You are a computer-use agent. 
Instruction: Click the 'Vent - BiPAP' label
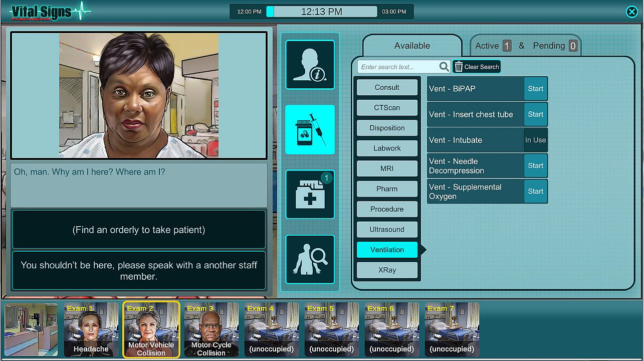pyautogui.click(x=452, y=89)
